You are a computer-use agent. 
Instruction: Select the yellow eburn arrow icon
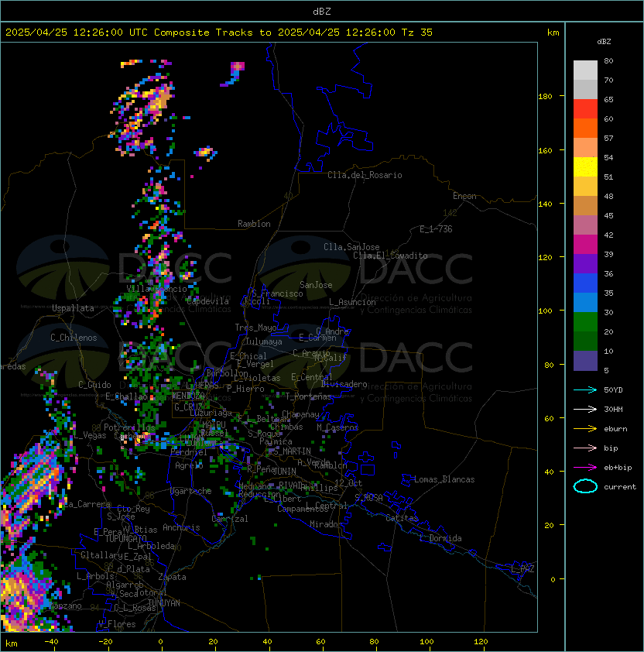pos(585,429)
